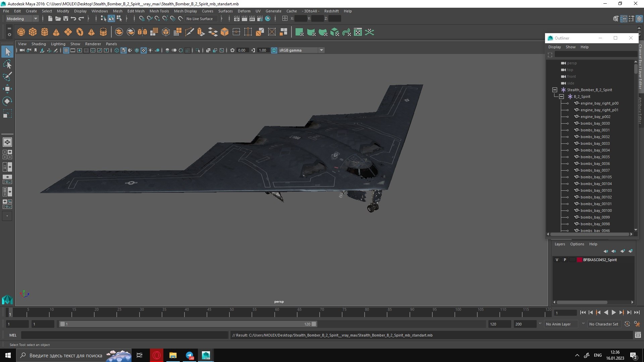Select the arrow Select tool

point(7,52)
